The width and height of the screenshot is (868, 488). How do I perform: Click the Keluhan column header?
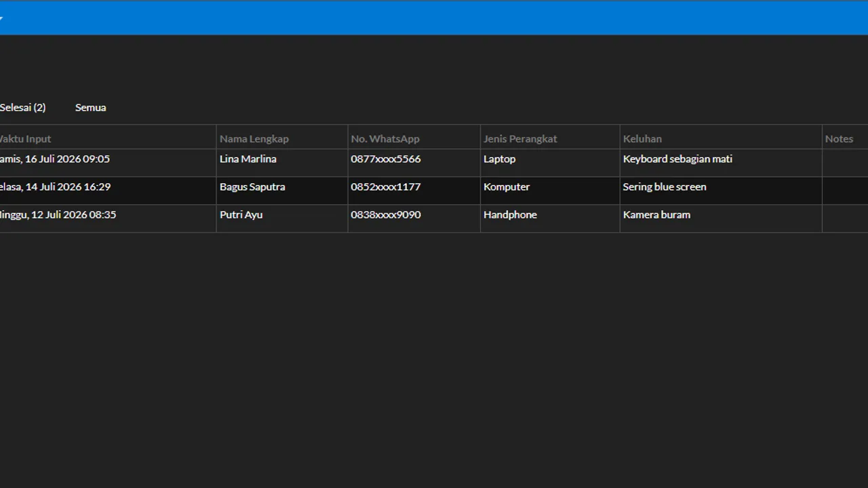[x=642, y=138]
